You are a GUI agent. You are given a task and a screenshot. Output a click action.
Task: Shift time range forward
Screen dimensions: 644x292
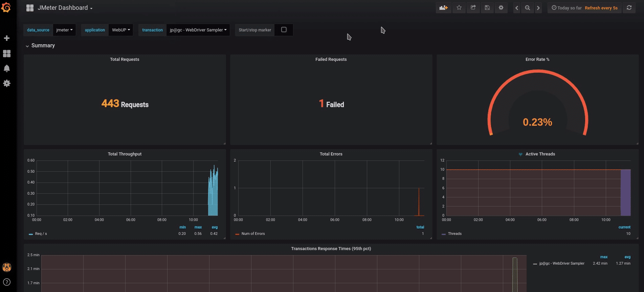(x=538, y=8)
